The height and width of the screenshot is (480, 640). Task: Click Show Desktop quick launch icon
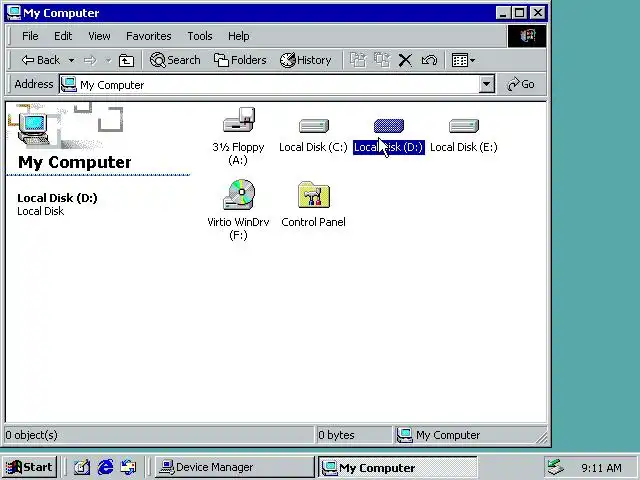[82, 467]
